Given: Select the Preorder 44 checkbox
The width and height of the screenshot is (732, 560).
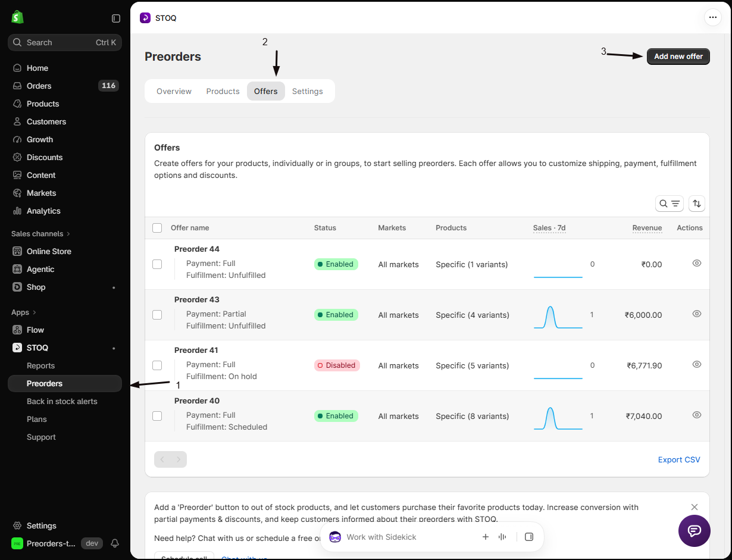Looking at the screenshot, I should click(157, 264).
